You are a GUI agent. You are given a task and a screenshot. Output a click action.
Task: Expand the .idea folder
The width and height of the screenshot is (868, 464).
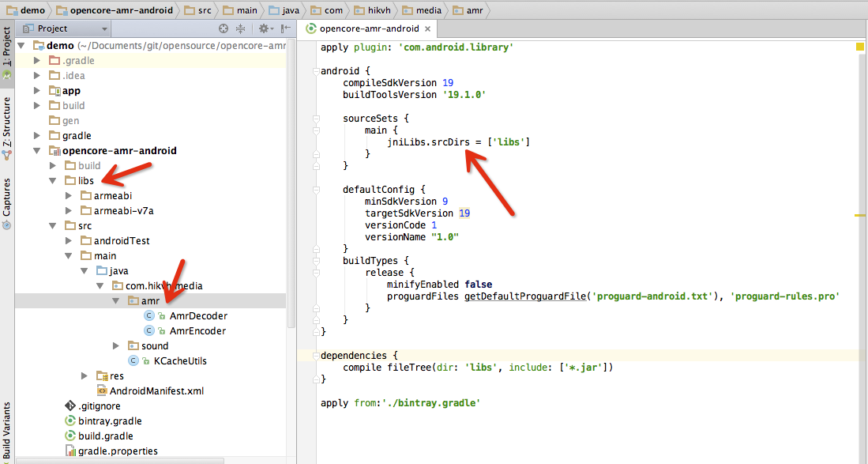click(37, 75)
